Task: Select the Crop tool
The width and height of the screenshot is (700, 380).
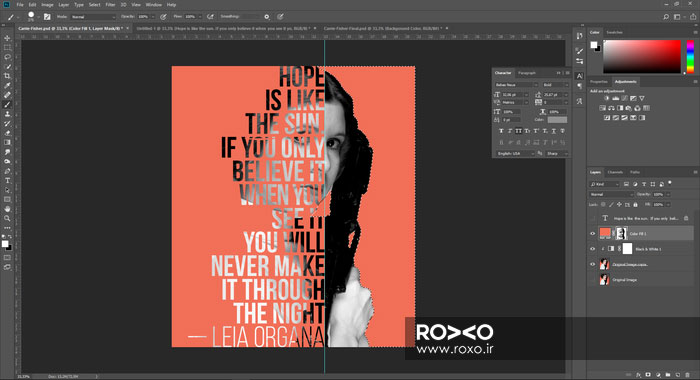Action: point(7,76)
